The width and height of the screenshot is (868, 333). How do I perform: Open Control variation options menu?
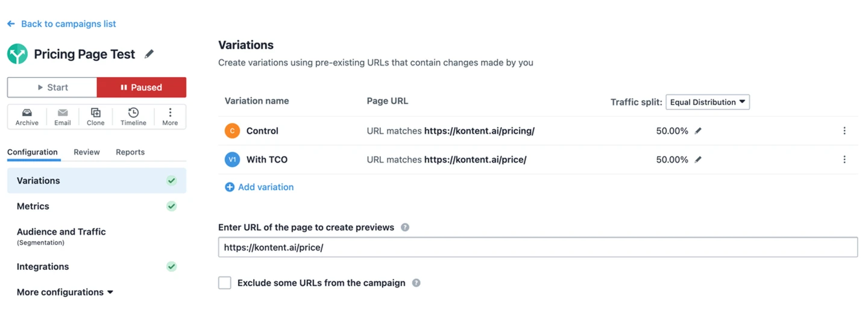click(x=844, y=131)
